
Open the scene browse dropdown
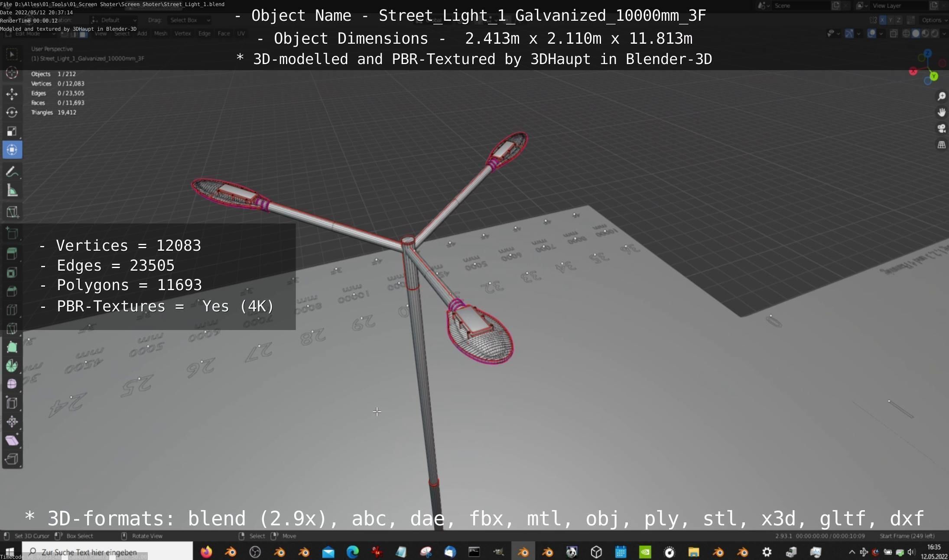pos(764,6)
